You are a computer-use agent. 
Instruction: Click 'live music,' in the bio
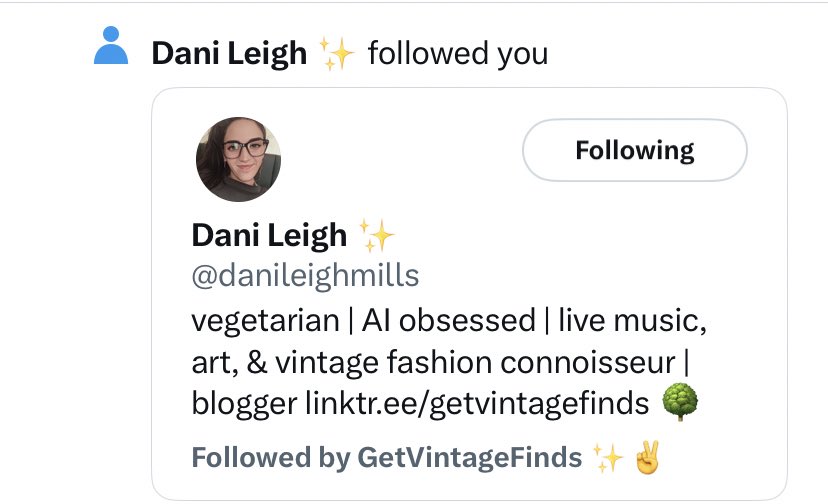(632, 321)
